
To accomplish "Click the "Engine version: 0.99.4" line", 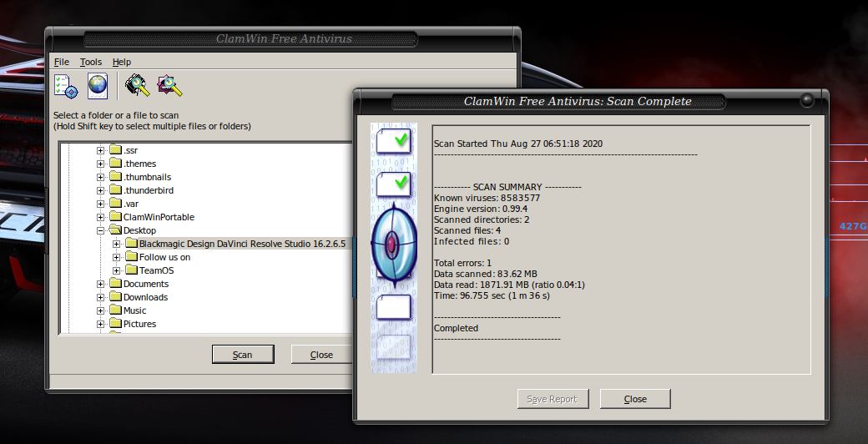I will coord(481,209).
